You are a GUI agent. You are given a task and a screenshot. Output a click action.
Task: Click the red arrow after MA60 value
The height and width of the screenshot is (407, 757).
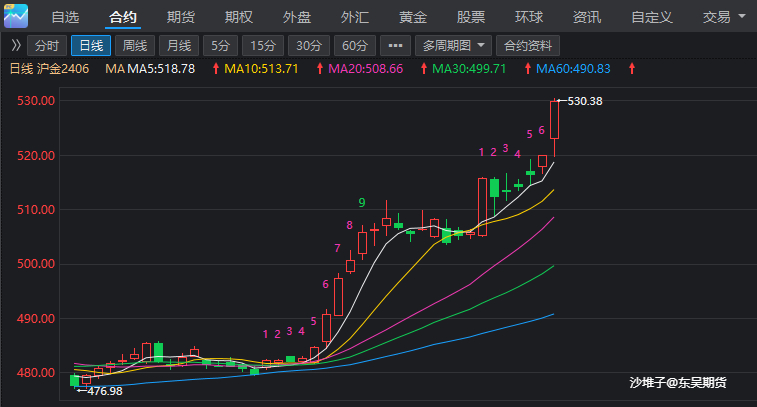[632, 69]
